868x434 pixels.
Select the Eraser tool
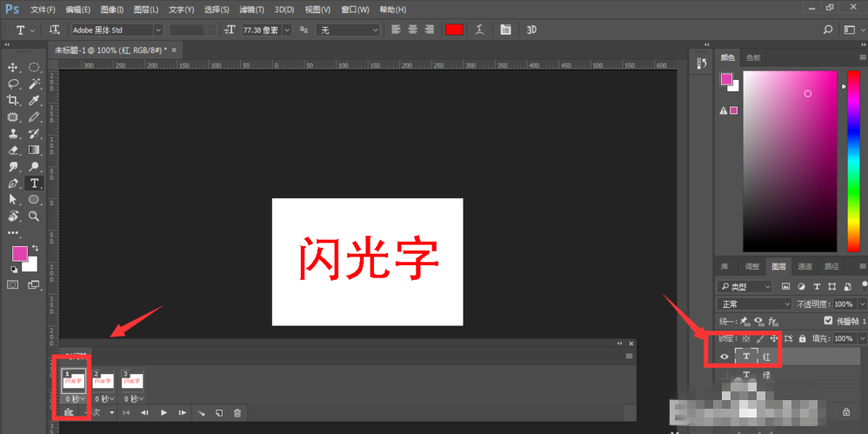[13, 150]
